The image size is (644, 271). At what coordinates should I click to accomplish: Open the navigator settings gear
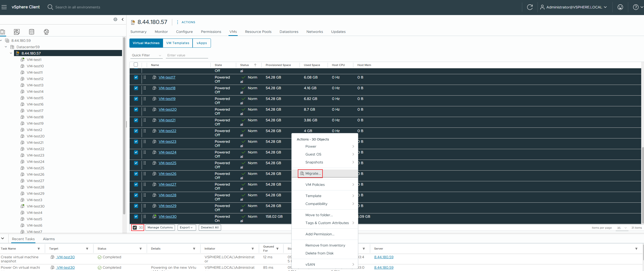coord(115,19)
